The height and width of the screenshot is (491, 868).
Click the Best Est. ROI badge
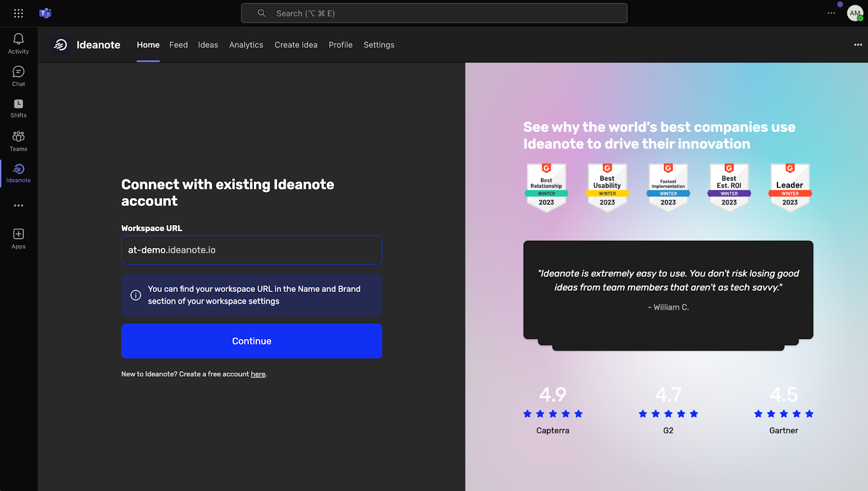729,188
